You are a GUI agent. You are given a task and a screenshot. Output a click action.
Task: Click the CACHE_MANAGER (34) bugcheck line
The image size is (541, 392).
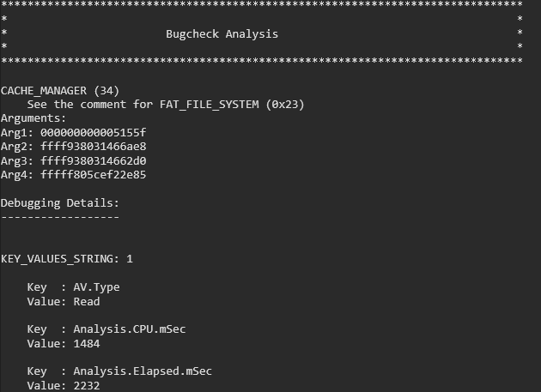60,91
